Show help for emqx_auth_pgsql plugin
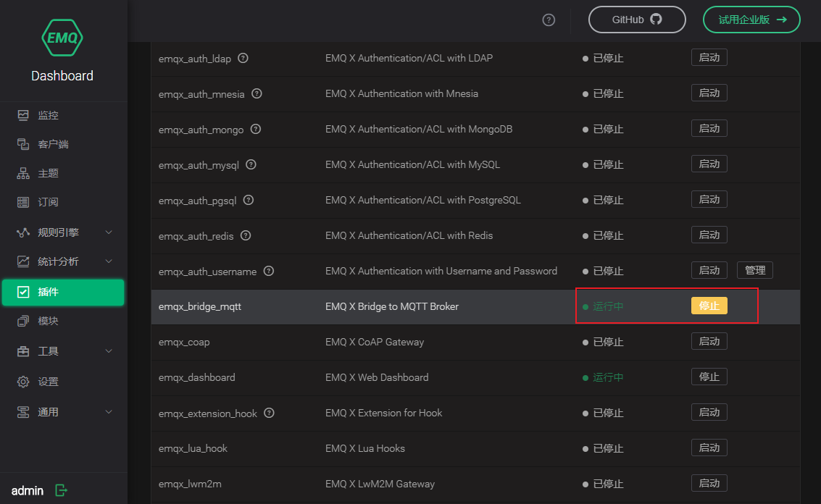The image size is (821, 504). (249, 200)
